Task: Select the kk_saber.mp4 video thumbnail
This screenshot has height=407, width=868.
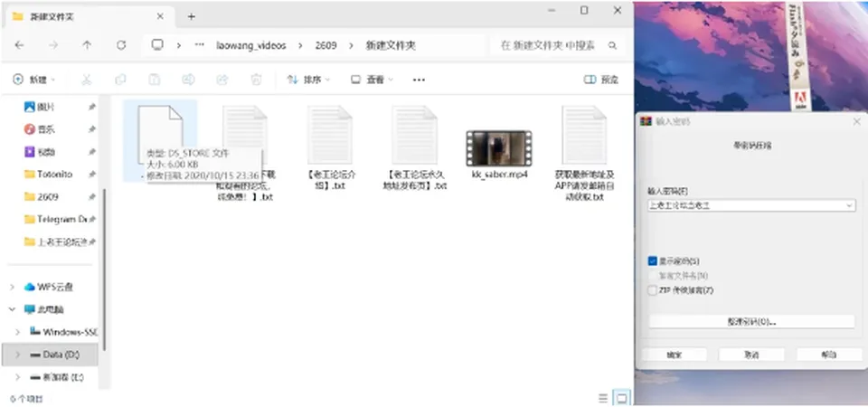Action: coord(499,148)
